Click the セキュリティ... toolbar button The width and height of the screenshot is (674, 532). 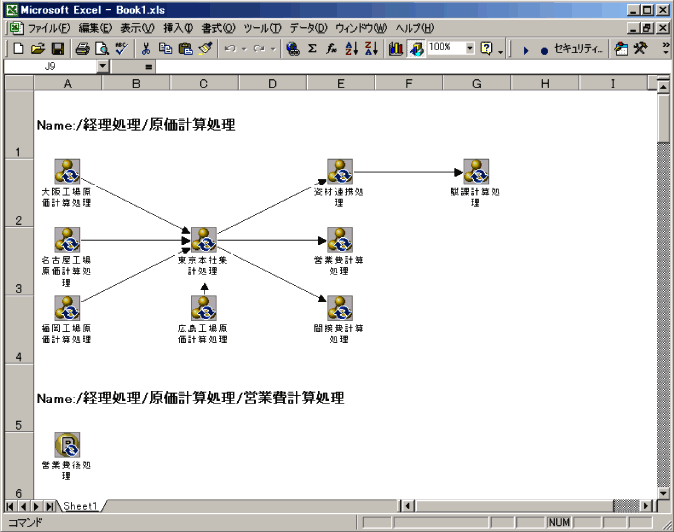pyautogui.click(x=578, y=49)
